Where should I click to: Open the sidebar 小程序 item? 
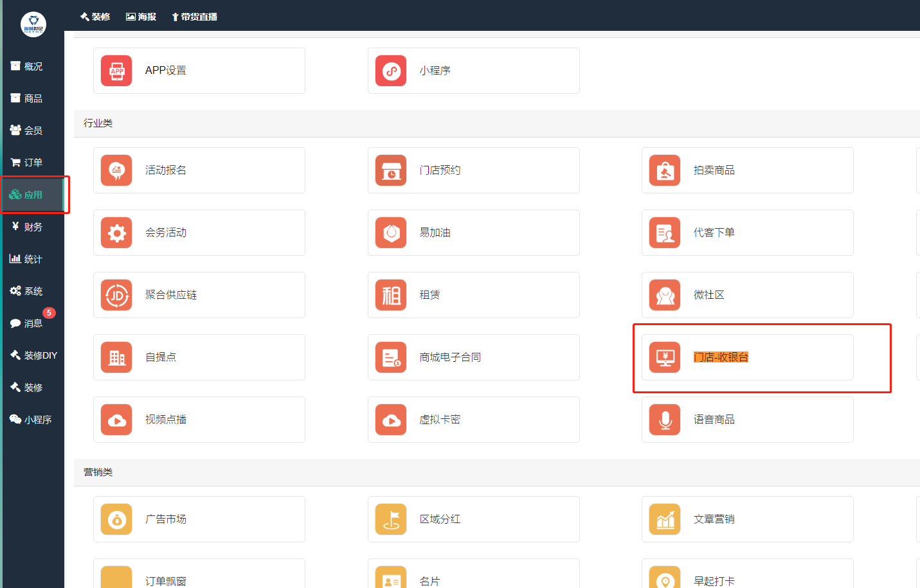(x=32, y=420)
